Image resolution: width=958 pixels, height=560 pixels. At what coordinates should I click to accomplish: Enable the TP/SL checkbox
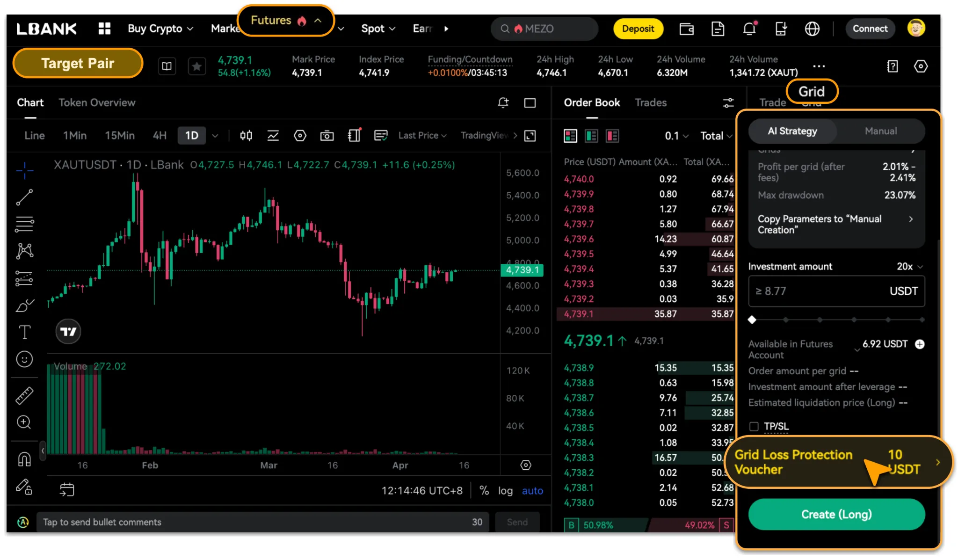click(x=754, y=426)
